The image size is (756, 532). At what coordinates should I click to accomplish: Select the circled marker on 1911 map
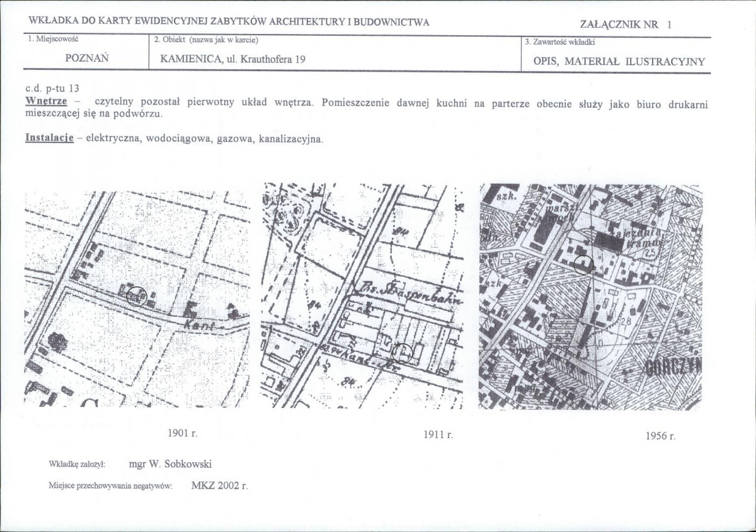pyautogui.click(x=403, y=353)
